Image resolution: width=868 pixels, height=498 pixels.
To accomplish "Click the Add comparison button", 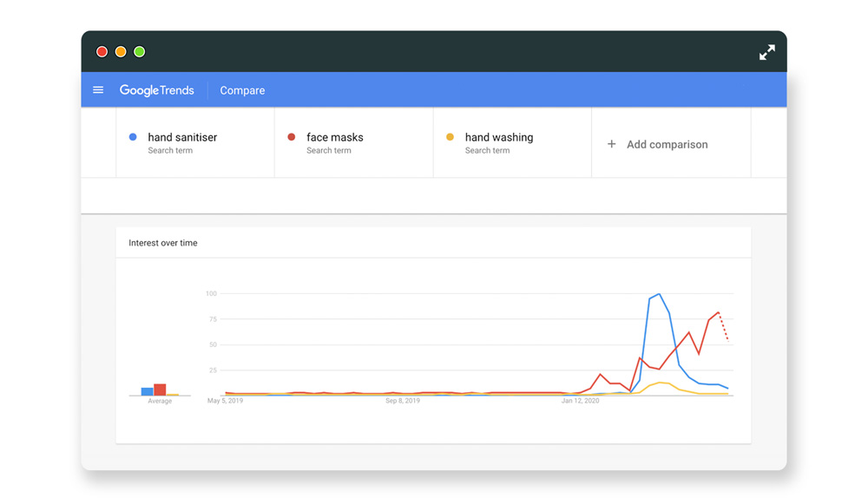I will click(667, 145).
